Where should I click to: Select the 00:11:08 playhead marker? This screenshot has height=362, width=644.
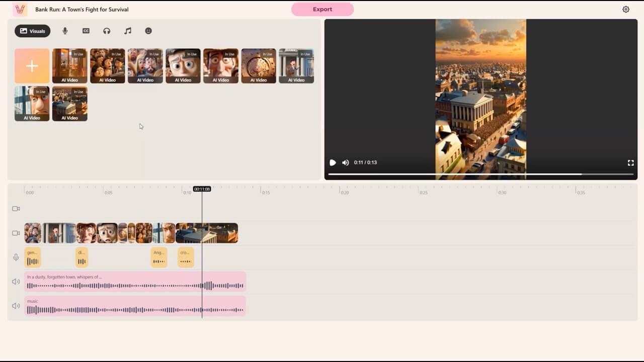click(202, 189)
